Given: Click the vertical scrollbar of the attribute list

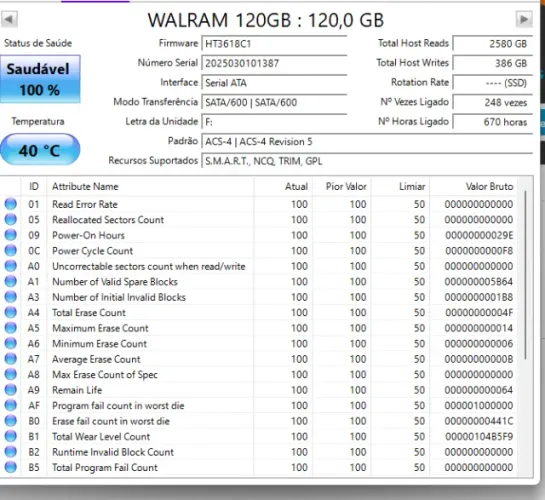Looking at the screenshot, I should click(x=525, y=274).
